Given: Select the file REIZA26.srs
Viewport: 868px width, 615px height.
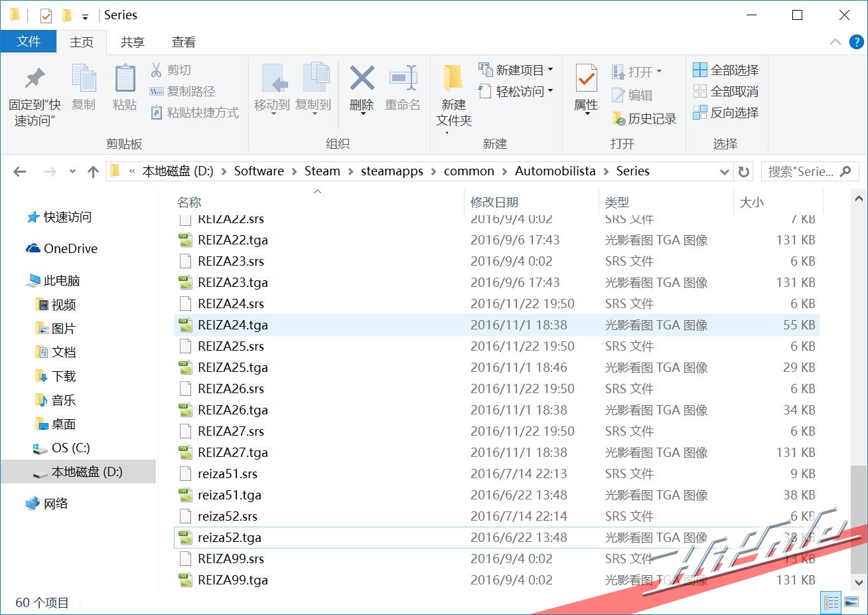Looking at the screenshot, I should point(496,389).
